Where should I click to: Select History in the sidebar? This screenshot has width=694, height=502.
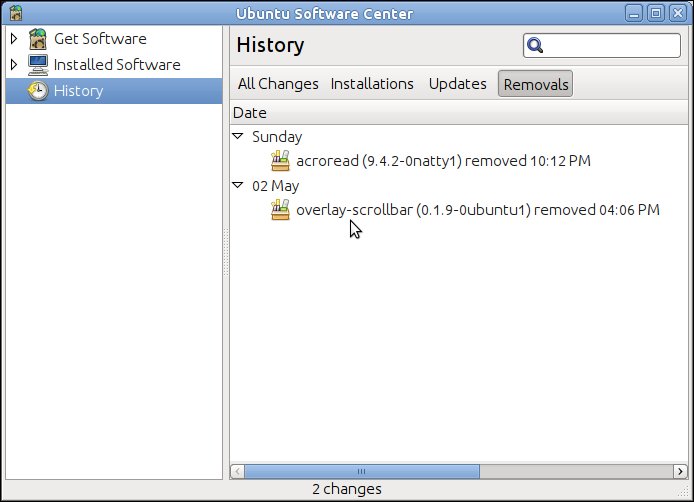coord(114,91)
